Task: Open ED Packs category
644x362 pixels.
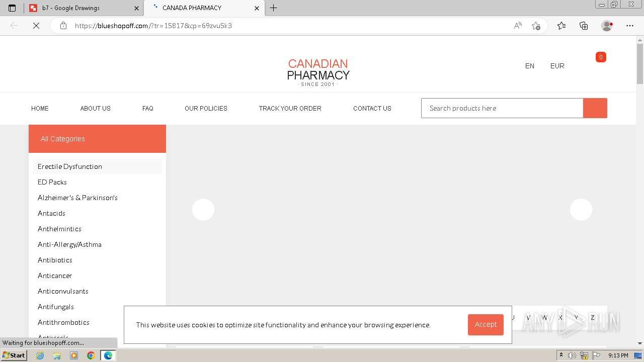Action: (52, 182)
